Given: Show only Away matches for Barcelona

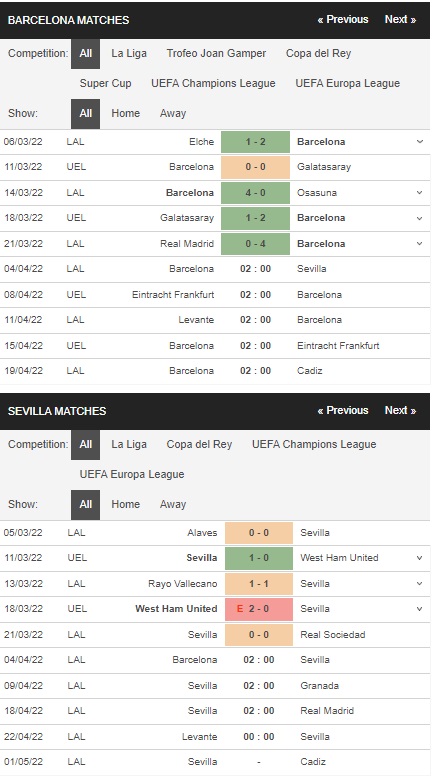Looking at the screenshot, I should tap(173, 113).
